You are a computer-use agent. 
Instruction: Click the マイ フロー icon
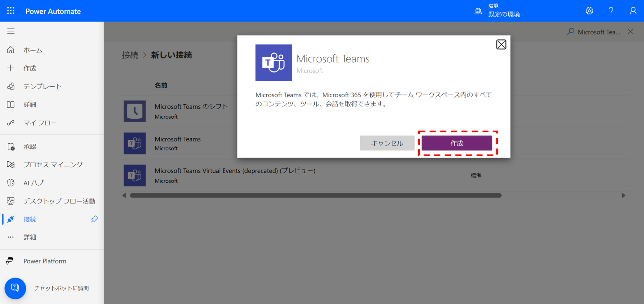pyautogui.click(x=11, y=123)
